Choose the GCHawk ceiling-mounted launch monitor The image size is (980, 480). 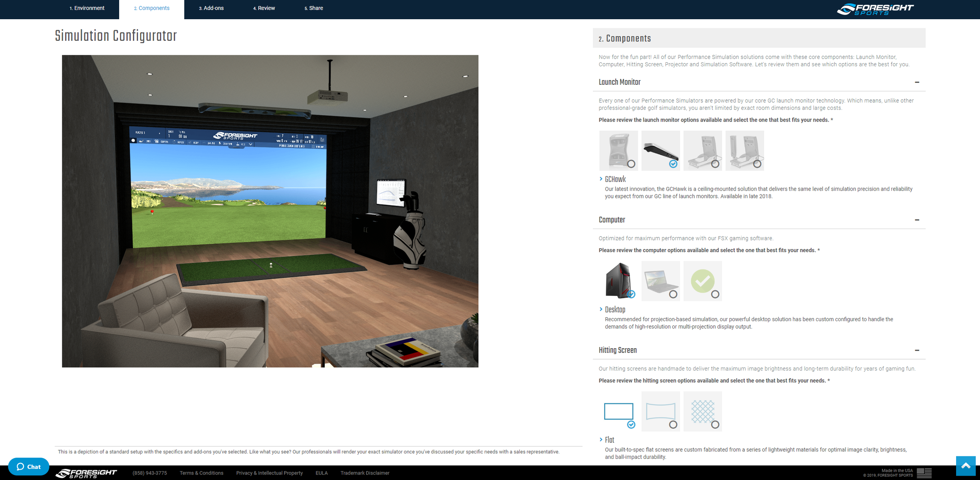[x=660, y=150]
